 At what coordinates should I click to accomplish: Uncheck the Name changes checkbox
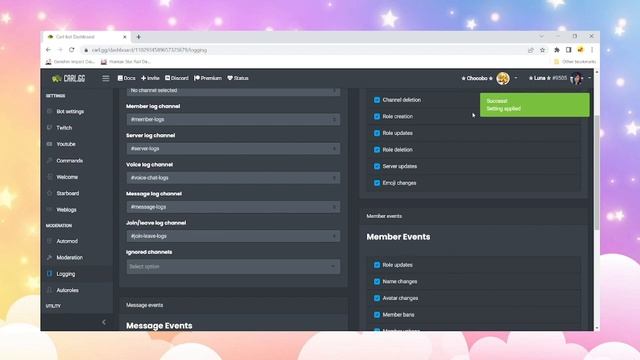click(377, 282)
